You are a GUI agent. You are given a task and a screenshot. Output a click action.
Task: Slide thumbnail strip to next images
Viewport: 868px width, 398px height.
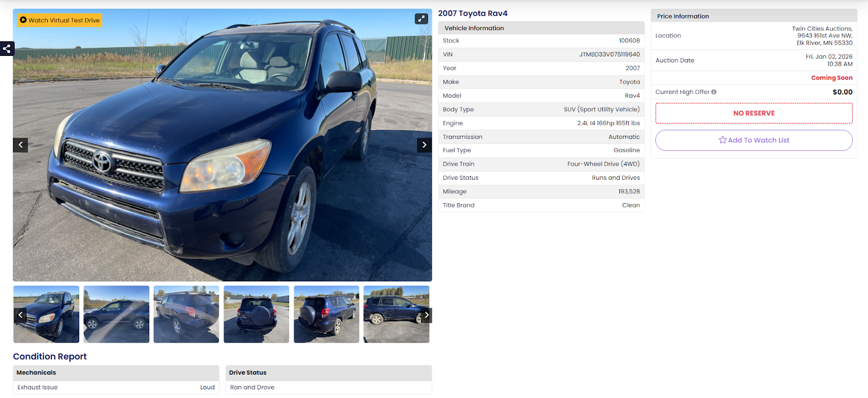tap(426, 315)
